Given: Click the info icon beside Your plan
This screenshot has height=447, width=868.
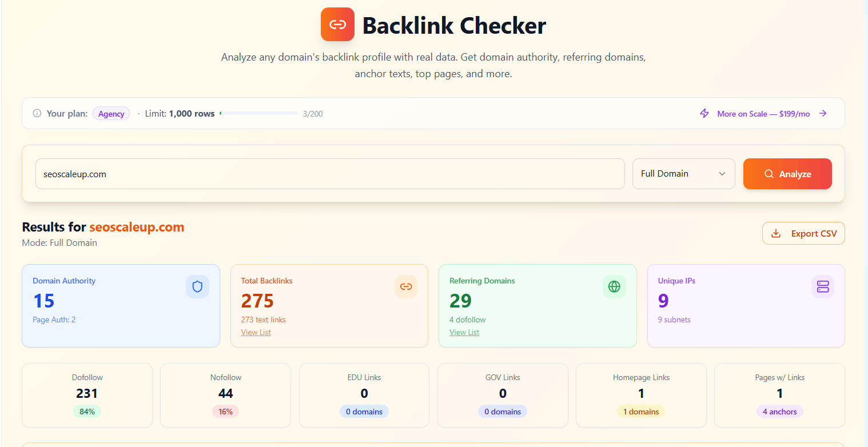Looking at the screenshot, I should (x=37, y=113).
